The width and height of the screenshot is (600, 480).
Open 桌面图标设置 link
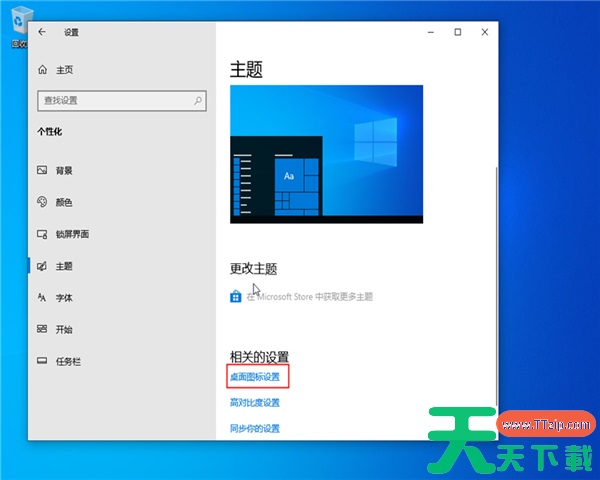tap(255, 377)
